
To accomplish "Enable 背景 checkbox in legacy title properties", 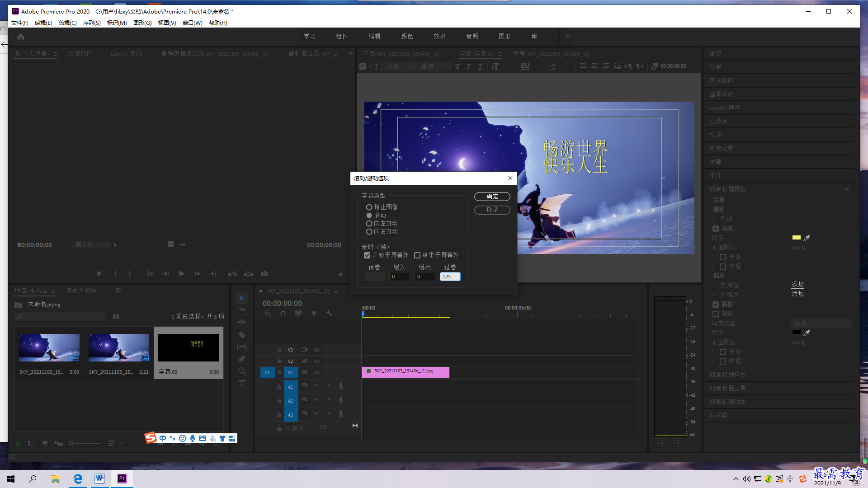I will 716,314.
